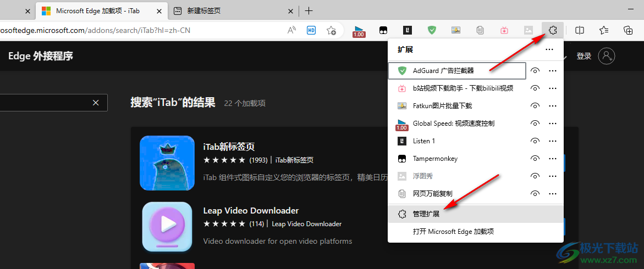Open more actions for b站视频下载助手
Viewport: 644px width, 269px height.
pyautogui.click(x=553, y=88)
